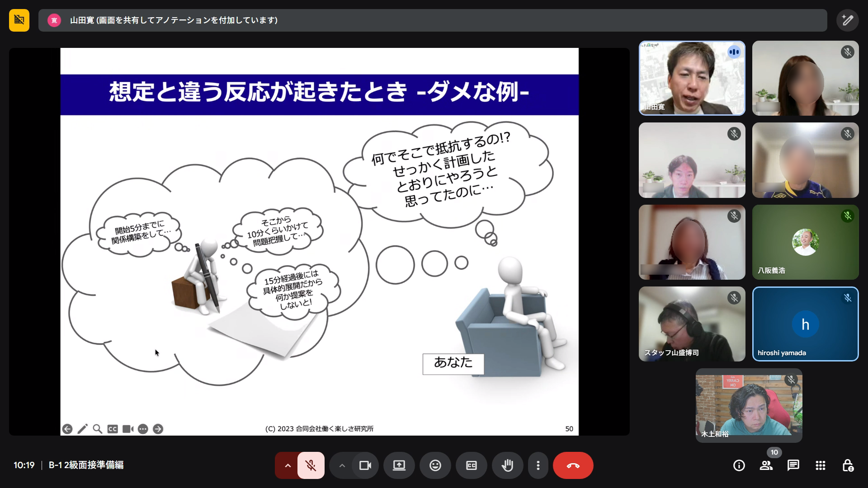Expand audio settings arrow beside microphone

pos(288,465)
